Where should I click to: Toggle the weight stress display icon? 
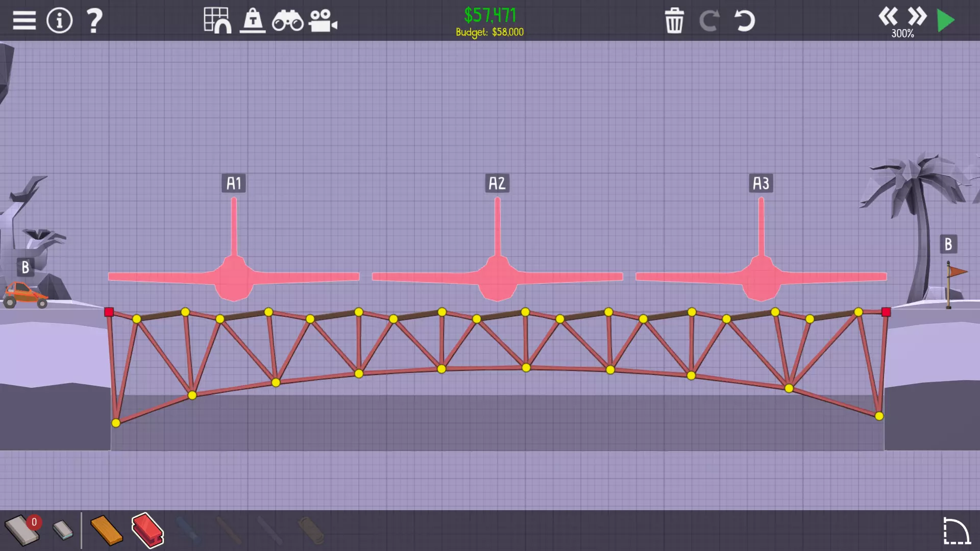pos(253,21)
